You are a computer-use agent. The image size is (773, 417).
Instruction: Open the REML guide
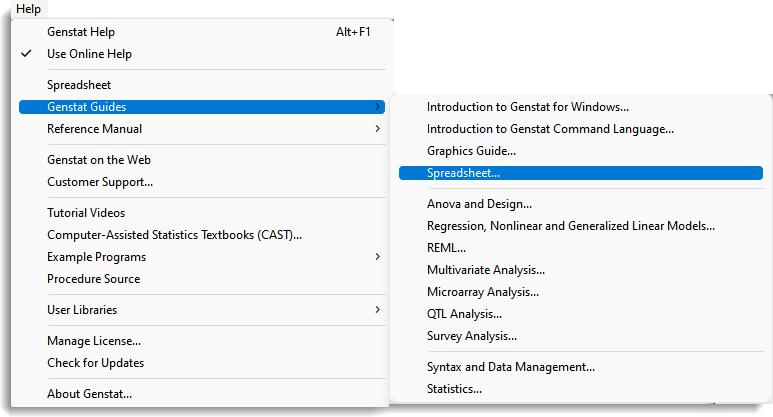tap(581, 248)
